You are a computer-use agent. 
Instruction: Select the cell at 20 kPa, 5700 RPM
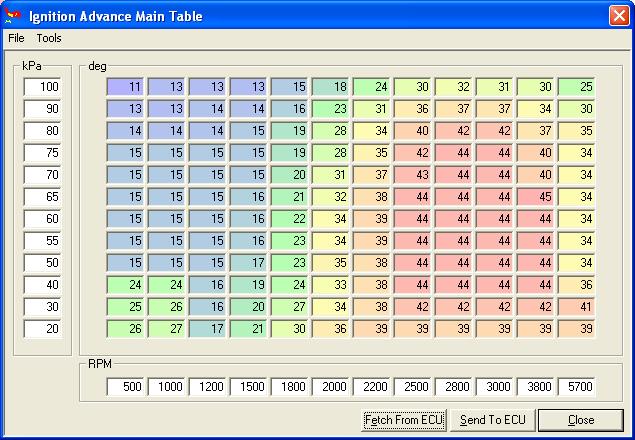(577, 329)
